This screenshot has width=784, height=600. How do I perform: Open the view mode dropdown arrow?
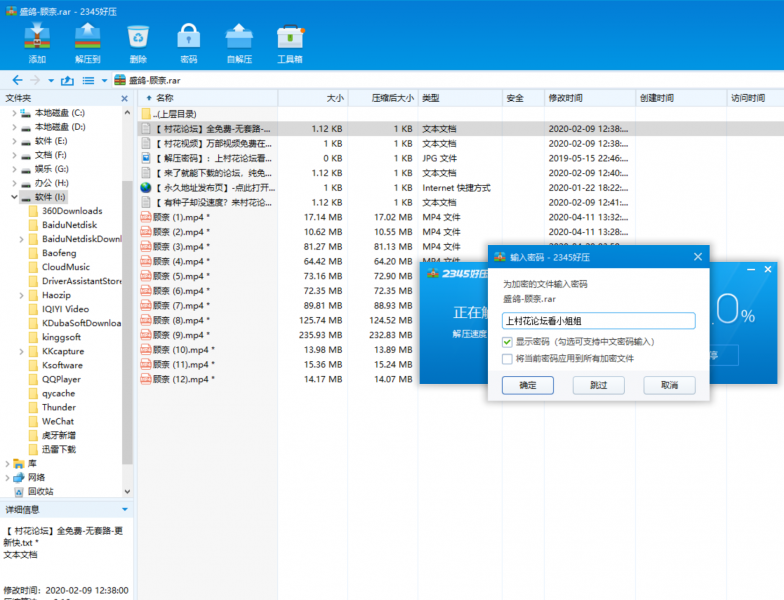coord(104,80)
